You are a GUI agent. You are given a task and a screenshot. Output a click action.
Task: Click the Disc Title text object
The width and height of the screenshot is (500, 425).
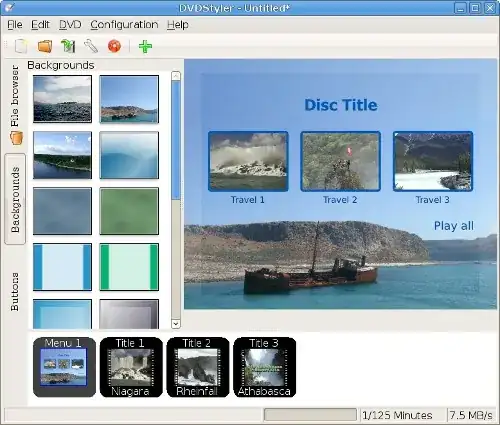[x=341, y=105]
